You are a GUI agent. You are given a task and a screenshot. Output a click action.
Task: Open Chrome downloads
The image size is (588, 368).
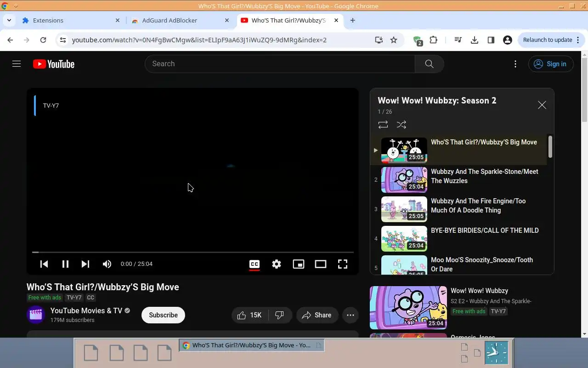pos(475,40)
